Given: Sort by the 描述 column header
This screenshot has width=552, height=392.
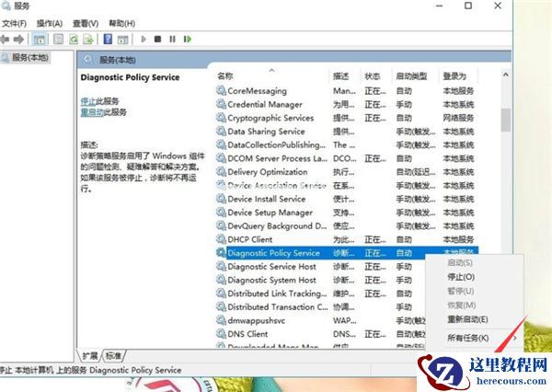Looking at the screenshot, I should (340, 76).
